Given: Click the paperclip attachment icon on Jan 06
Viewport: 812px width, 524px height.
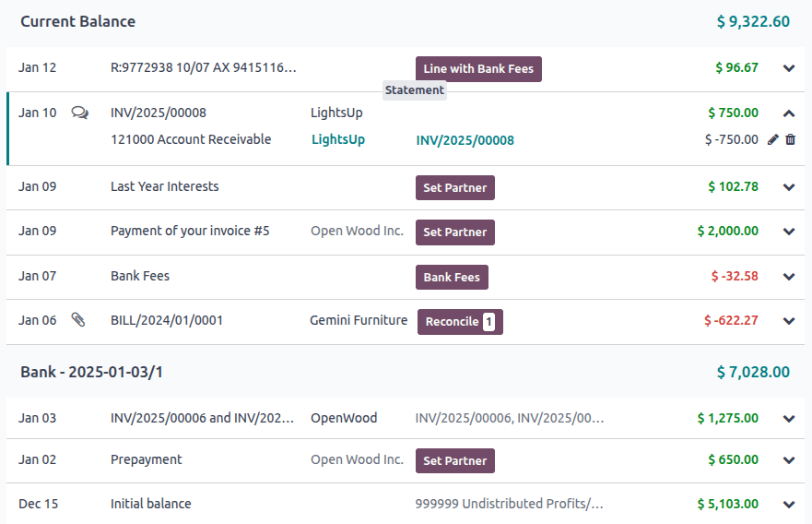Looking at the screenshot, I should 79,320.
